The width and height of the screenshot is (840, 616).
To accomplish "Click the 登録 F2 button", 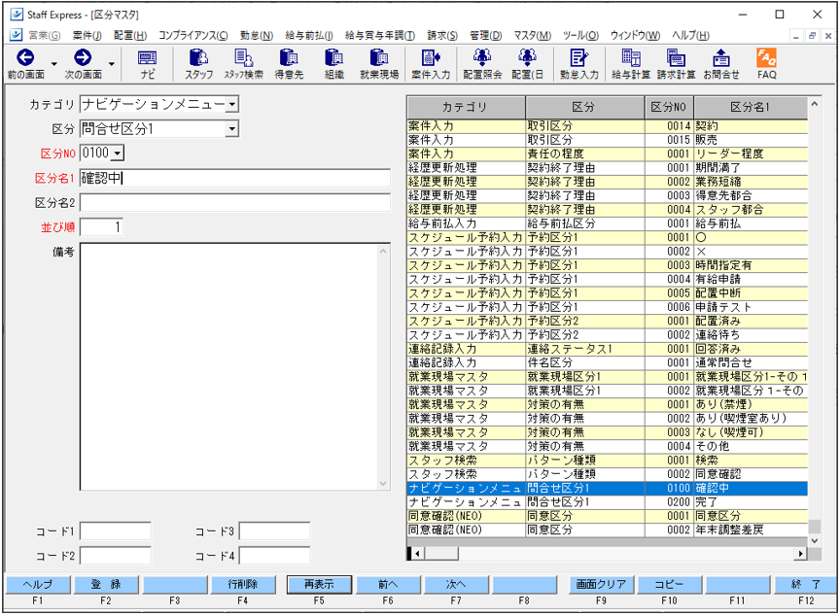I will [x=106, y=585].
